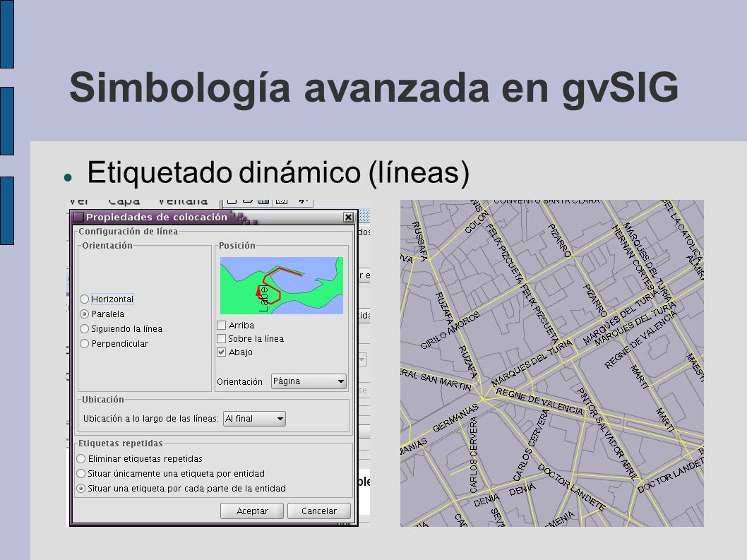The height and width of the screenshot is (560, 747).
Task: Select the Perpendicular orientation radio
Action: pyautogui.click(x=84, y=344)
